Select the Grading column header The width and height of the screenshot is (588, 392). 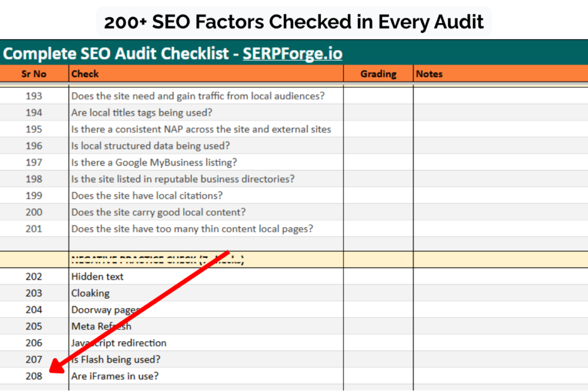[x=378, y=73]
